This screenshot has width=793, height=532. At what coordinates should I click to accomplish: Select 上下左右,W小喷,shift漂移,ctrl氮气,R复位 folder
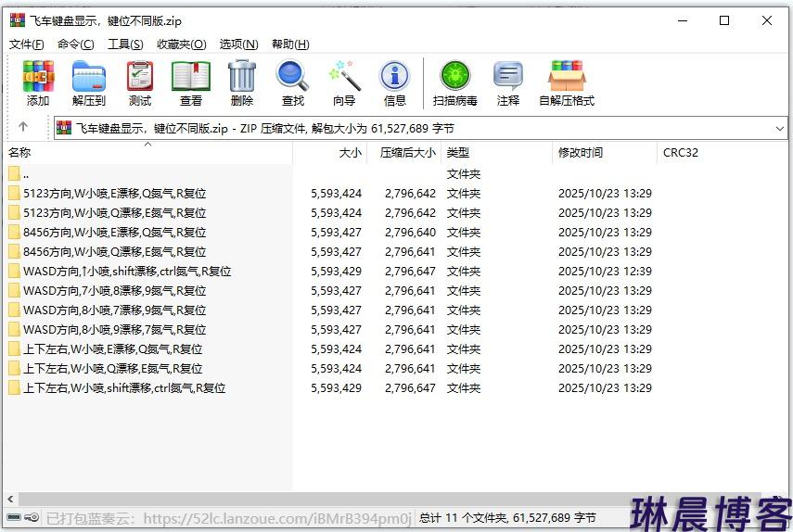[x=124, y=388]
